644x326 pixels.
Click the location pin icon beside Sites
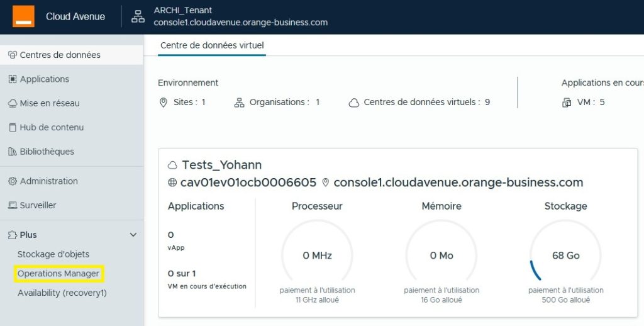[x=164, y=102]
